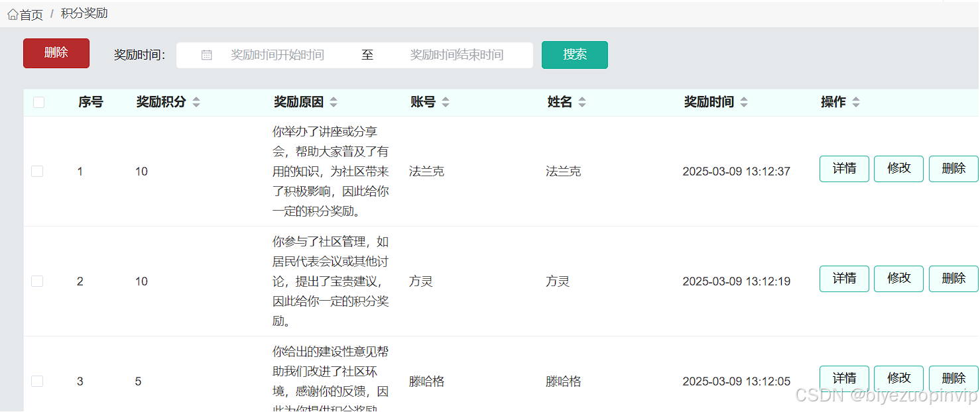
Task: Click the home icon in breadcrumb
Action: (x=13, y=15)
